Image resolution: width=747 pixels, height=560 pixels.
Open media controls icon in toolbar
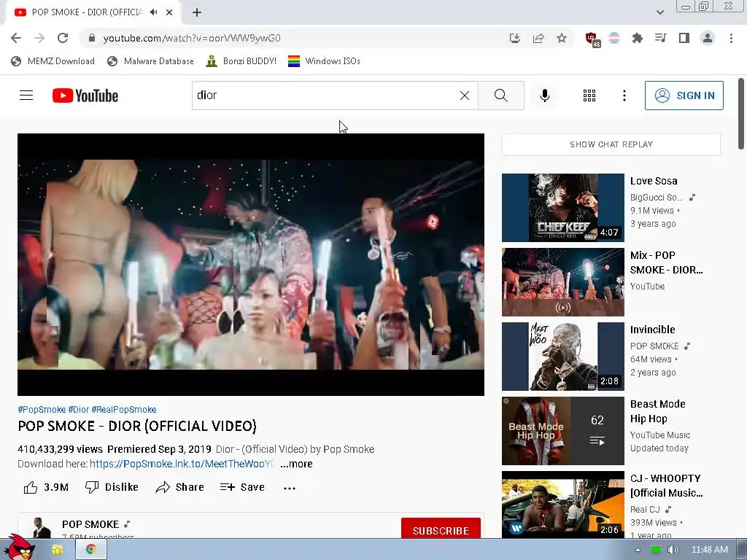pos(661,38)
